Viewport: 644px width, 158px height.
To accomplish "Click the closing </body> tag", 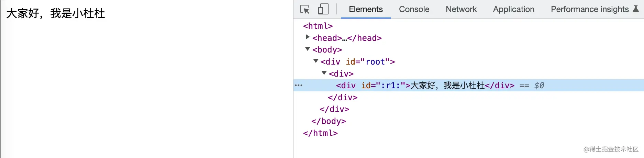I will pyautogui.click(x=329, y=121).
